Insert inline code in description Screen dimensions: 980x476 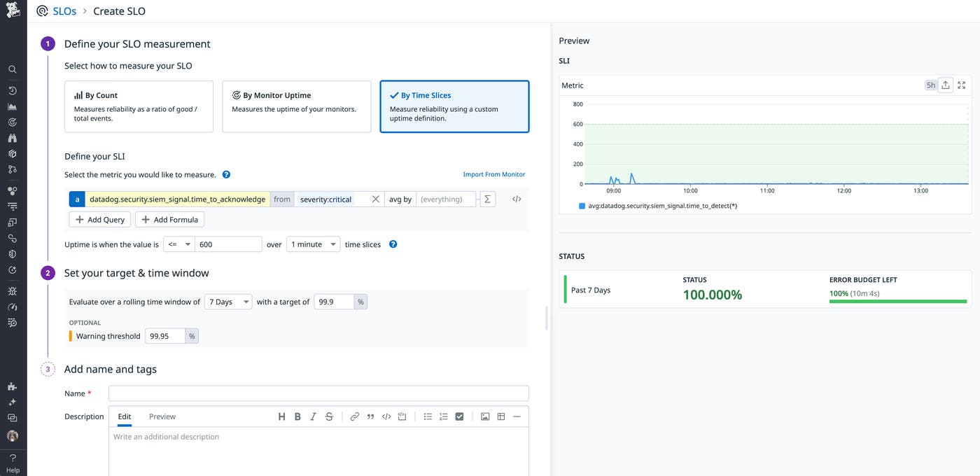pyautogui.click(x=386, y=416)
